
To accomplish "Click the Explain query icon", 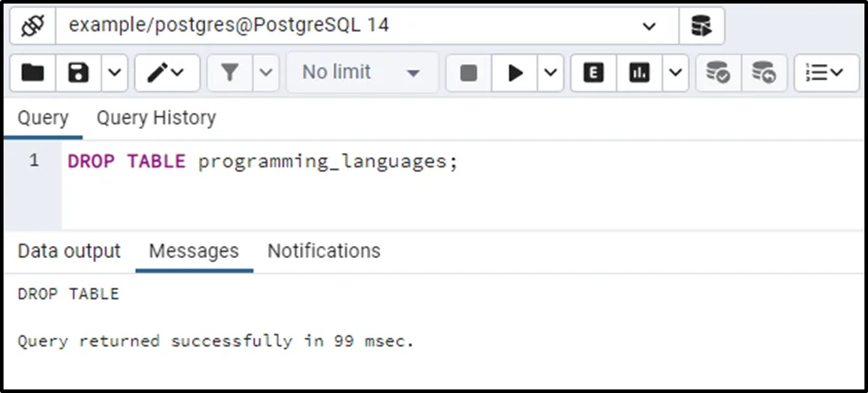I will point(593,73).
